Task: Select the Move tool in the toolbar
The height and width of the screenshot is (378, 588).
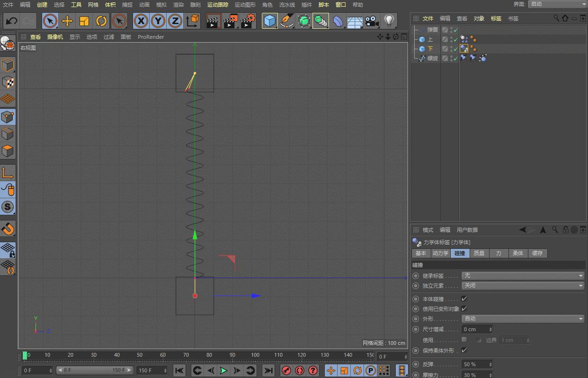Action: (68, 21)
